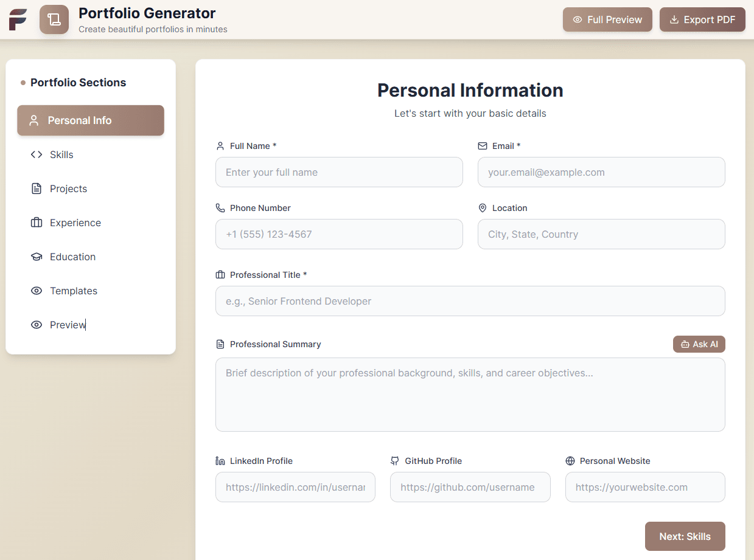
Task: Click the Projects document icon in sidebar
Action: pos(37,188)
